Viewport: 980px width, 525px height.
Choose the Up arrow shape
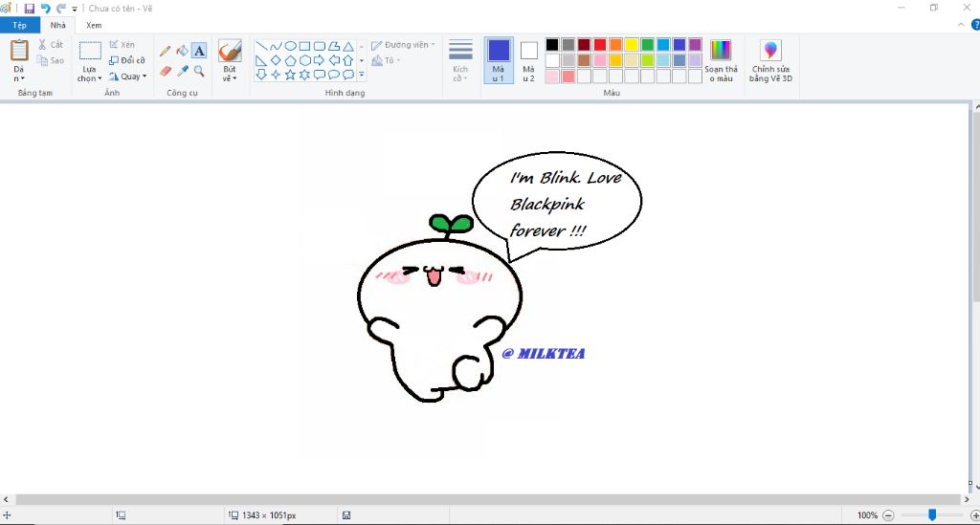click(x=348, y=60)
